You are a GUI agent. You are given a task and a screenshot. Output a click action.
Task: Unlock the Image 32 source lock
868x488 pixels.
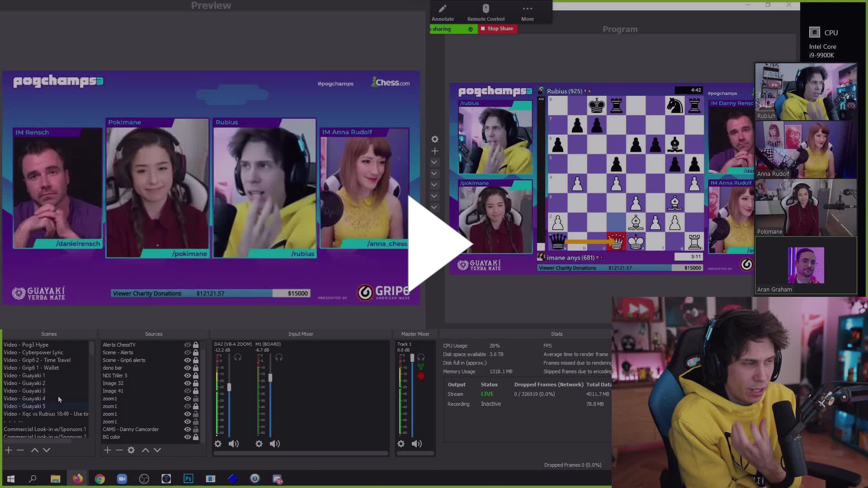[196, 383]
